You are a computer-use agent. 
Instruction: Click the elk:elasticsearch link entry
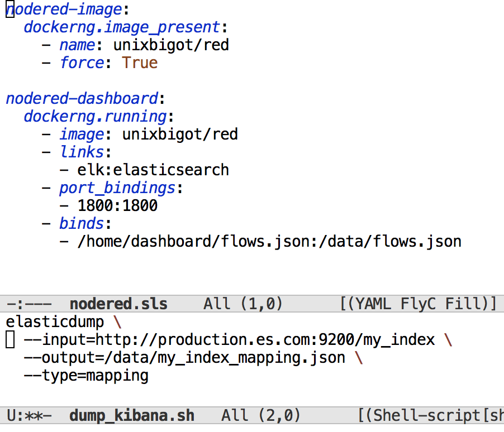153,170
